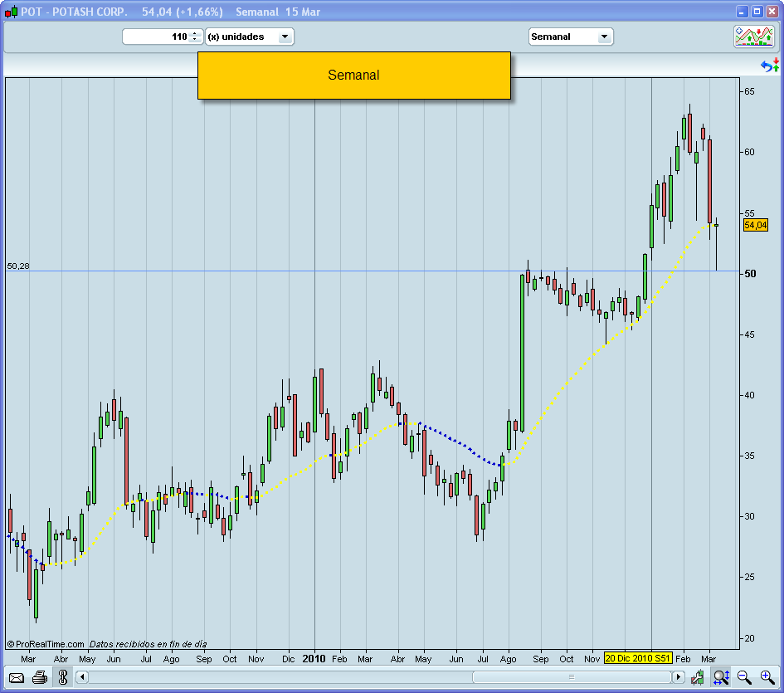The image size is (784, 693).
Task: Click the icon left of zoom tools
Action: [698, 677]
